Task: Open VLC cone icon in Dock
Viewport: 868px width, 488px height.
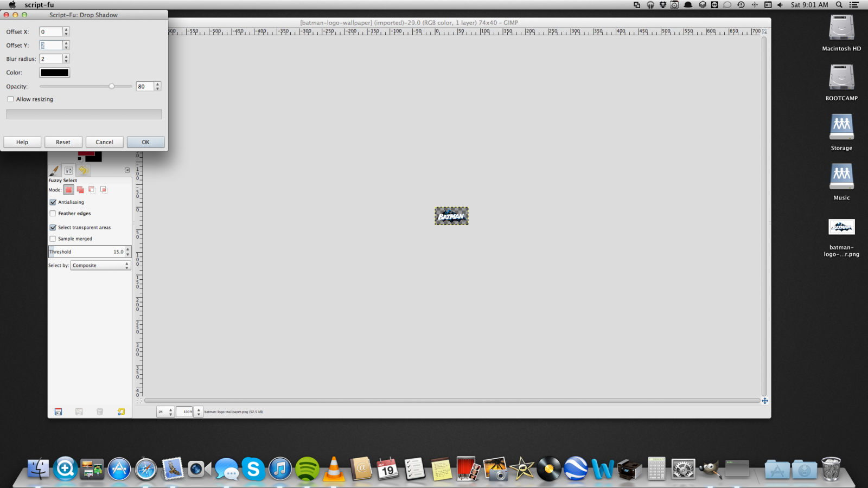Action: coord(334,469)
